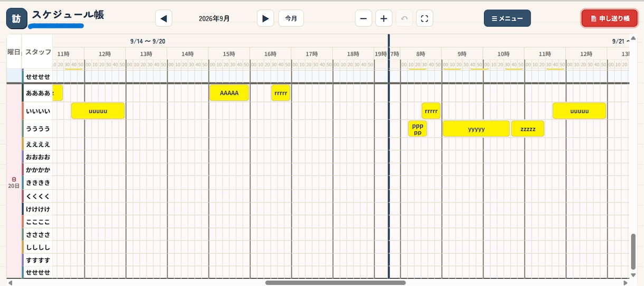
Task: Click the scroll down arrow
Action: [633, 275]
